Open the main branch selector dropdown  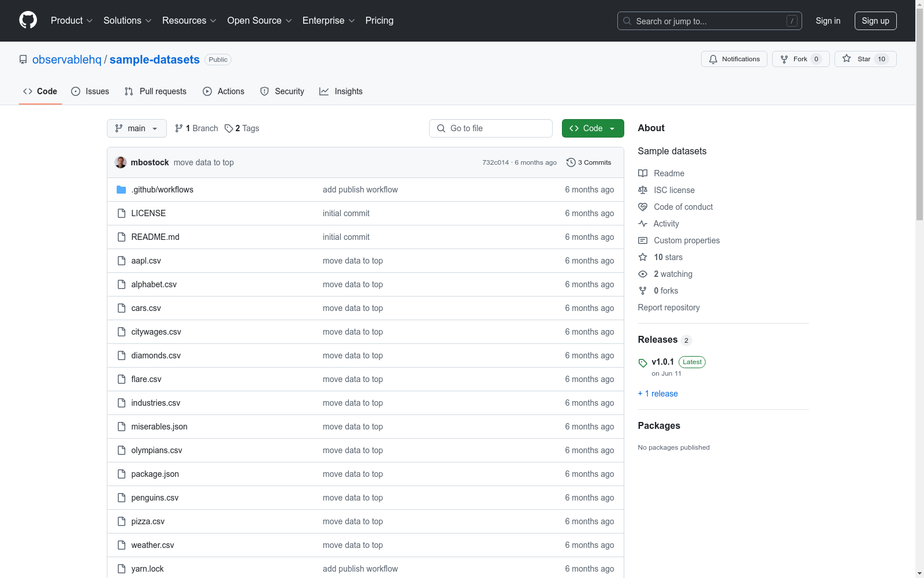(x=137, y=128)
